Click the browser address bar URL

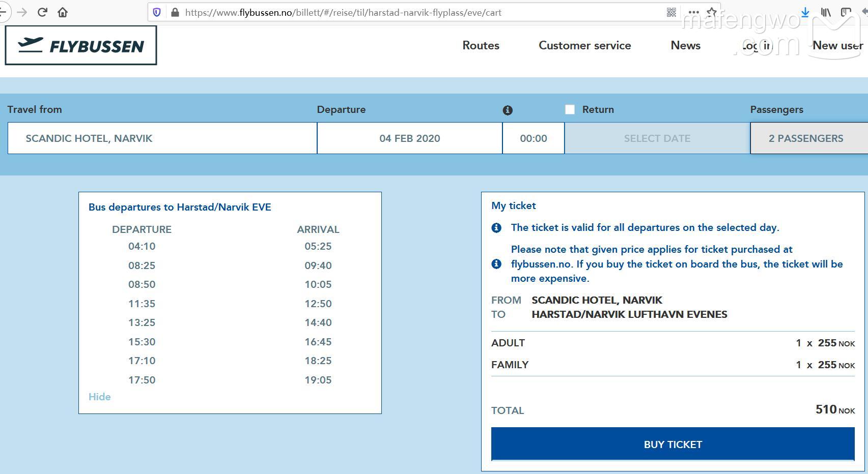pyautogui.click(x=343, y=12)
